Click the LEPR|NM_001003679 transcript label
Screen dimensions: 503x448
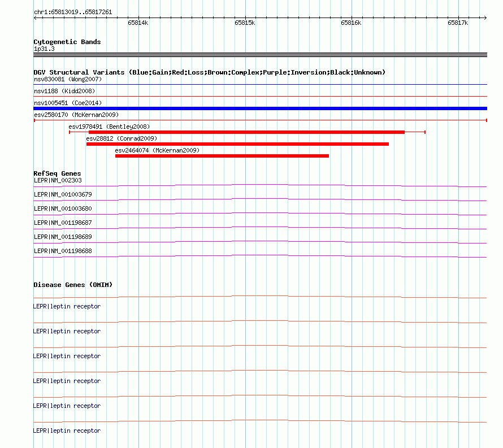[63, 195]
